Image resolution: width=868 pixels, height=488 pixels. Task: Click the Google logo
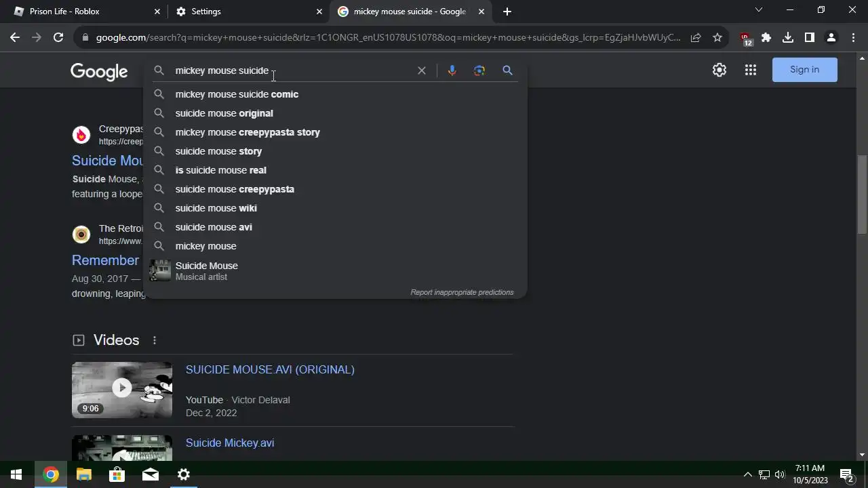click(x=99, y=71)
